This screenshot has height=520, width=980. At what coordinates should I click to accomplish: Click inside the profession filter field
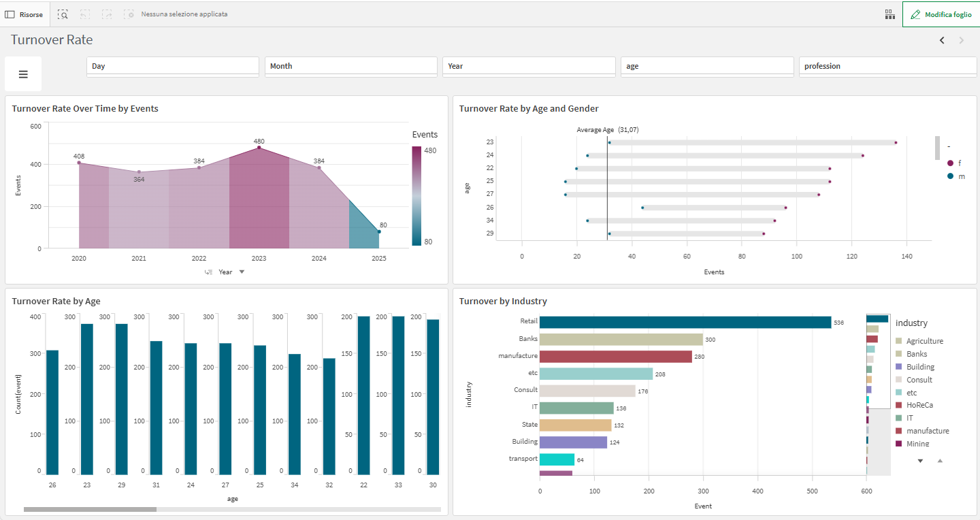pyautogui.click(x=887, y=66)
